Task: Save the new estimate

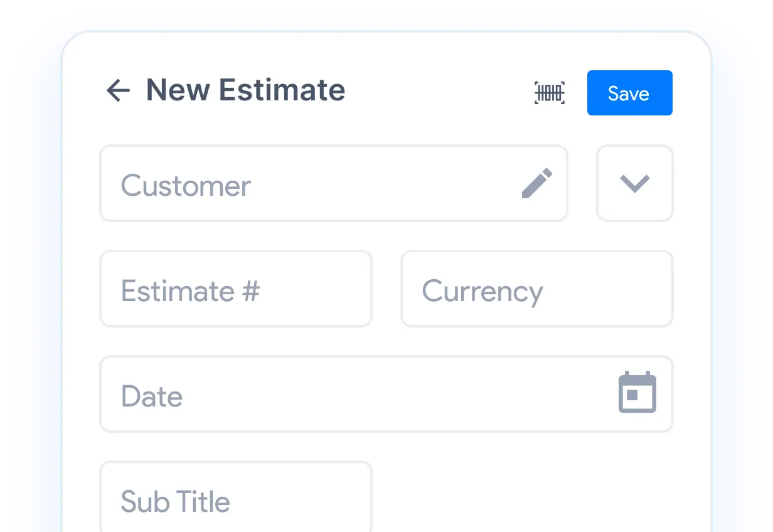Action: 629,93
